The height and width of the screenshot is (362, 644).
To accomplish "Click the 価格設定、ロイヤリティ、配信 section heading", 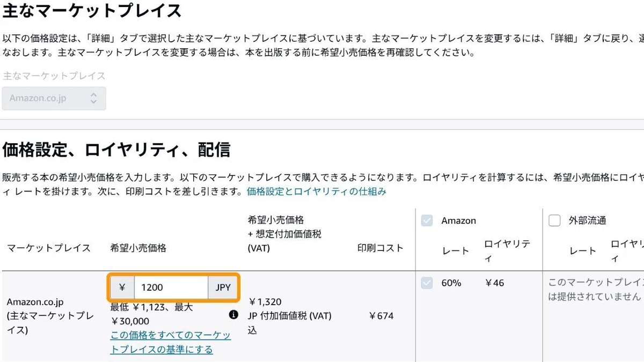I will point(116,150).
